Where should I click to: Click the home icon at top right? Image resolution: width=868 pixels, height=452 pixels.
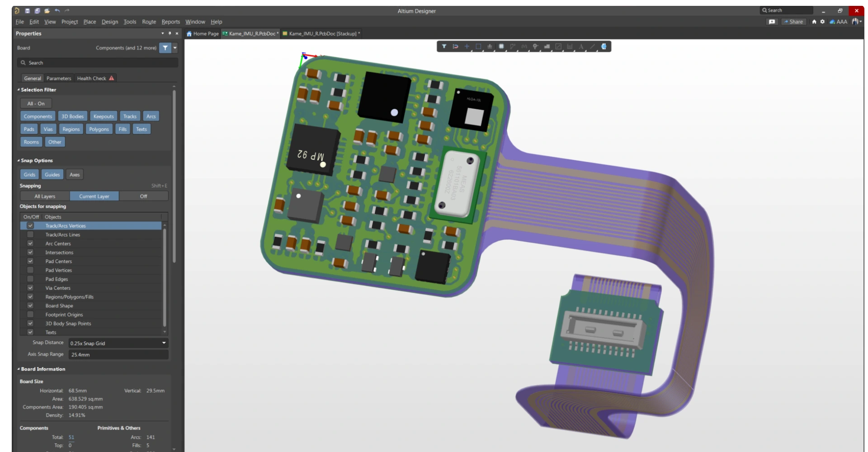point(814,22)
